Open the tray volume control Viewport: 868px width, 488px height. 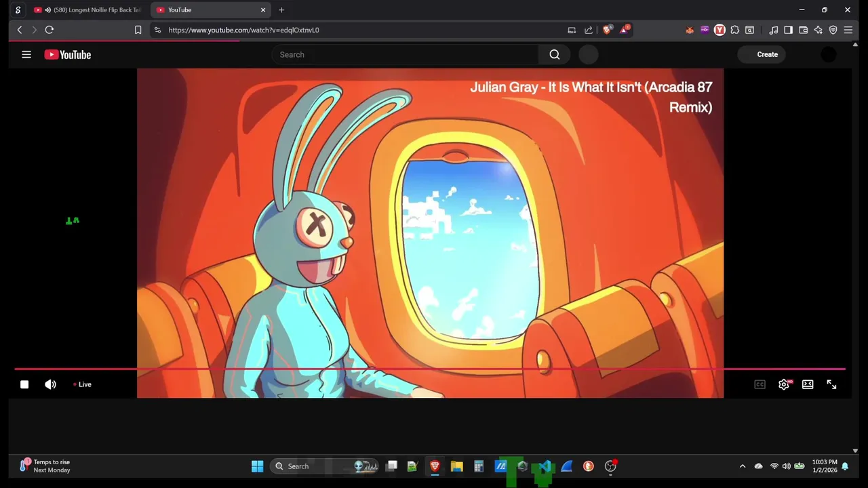coord(786,466)
